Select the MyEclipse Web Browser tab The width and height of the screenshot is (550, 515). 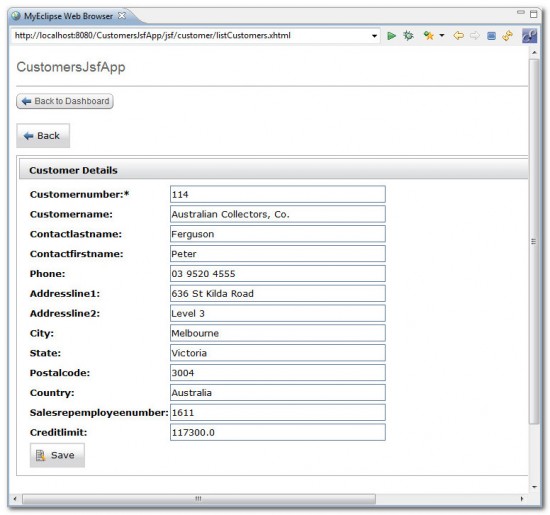click(x=68, y=16)
